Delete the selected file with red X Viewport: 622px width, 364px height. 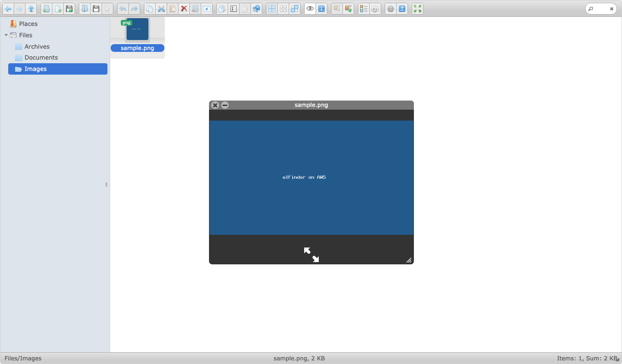coord(184,9)
